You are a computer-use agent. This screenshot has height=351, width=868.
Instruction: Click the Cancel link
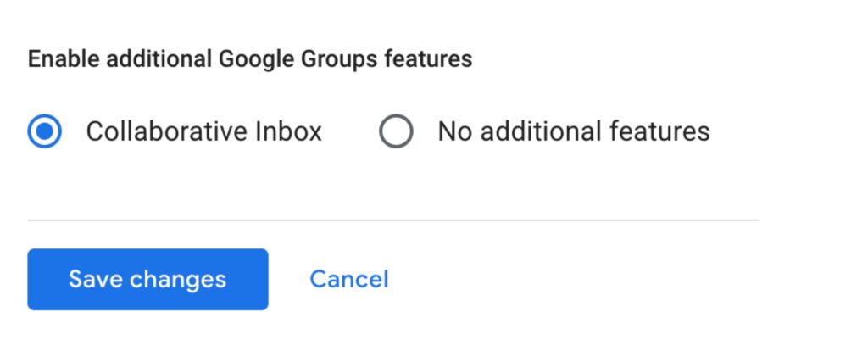click(x=348, y=279)
